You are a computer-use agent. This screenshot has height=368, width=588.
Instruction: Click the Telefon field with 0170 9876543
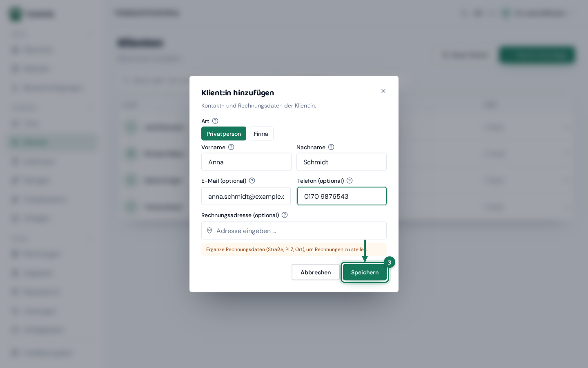click(x=342, y=196)
